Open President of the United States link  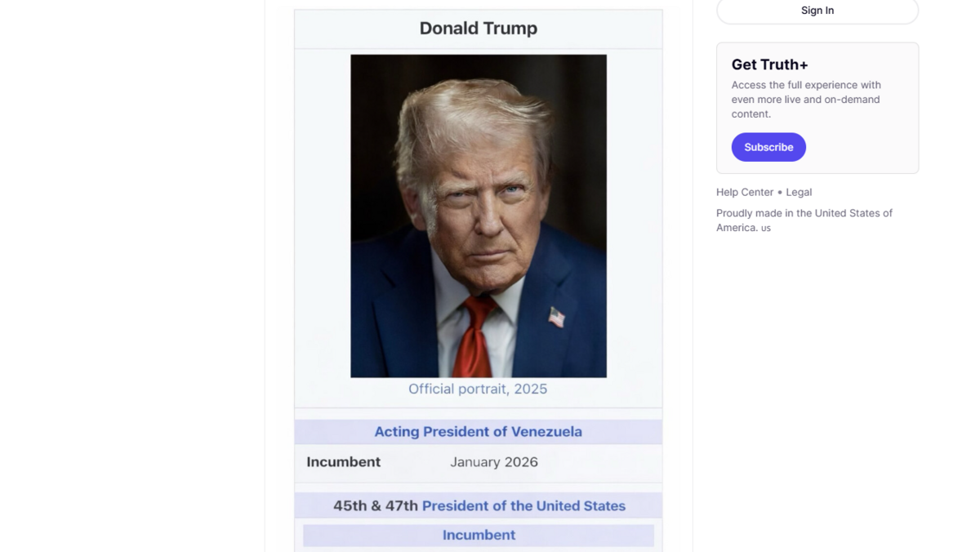pyautogui.click(x=523, y=505)
